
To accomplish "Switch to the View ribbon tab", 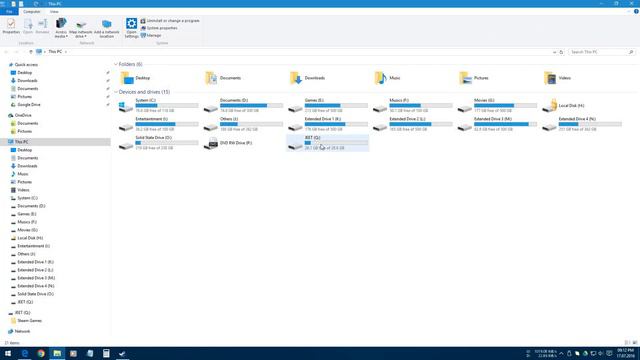I will click(x=54, y=12).
